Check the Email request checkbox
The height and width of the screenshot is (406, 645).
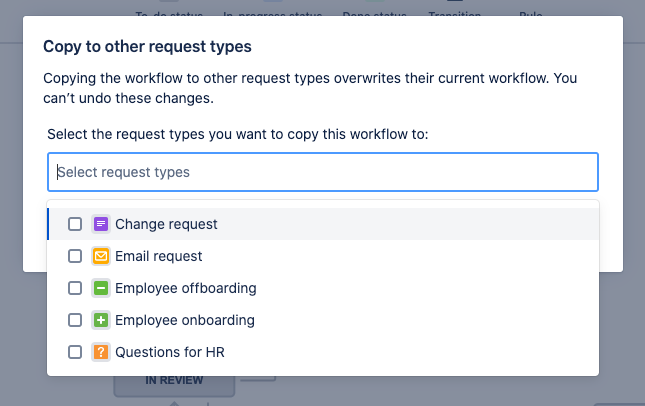[75, 256]
